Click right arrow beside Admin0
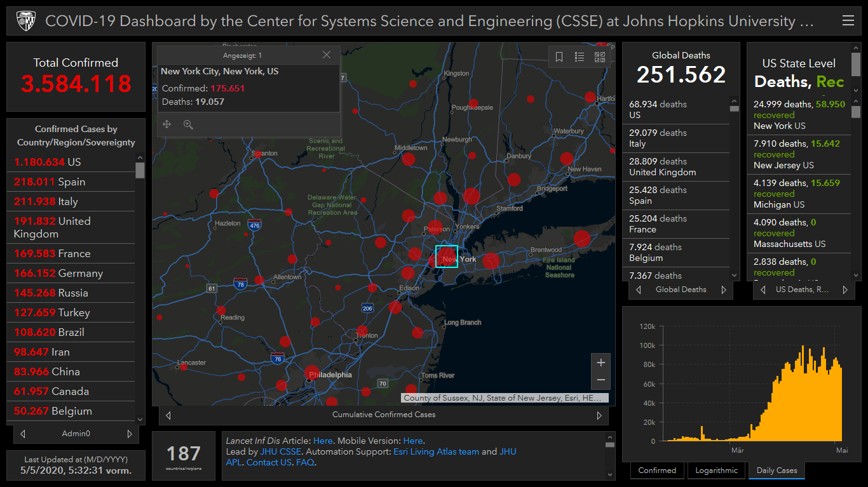Image resolution: width=868 pixels, height=487 pixels. coord(130,434)
